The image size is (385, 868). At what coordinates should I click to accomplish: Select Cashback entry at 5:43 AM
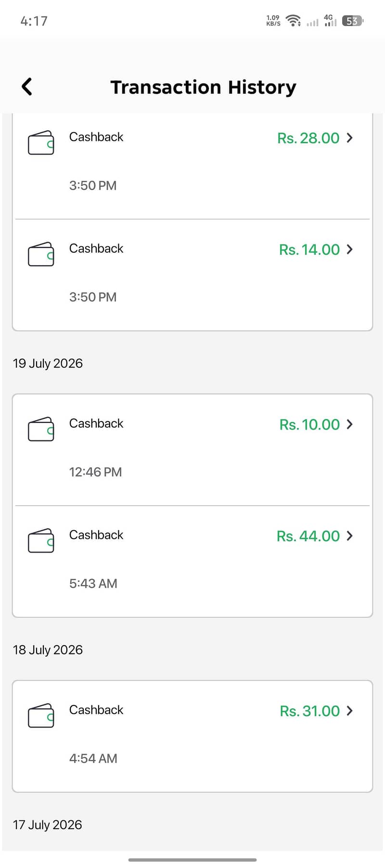pyautogui.click(x=192, y=562)
